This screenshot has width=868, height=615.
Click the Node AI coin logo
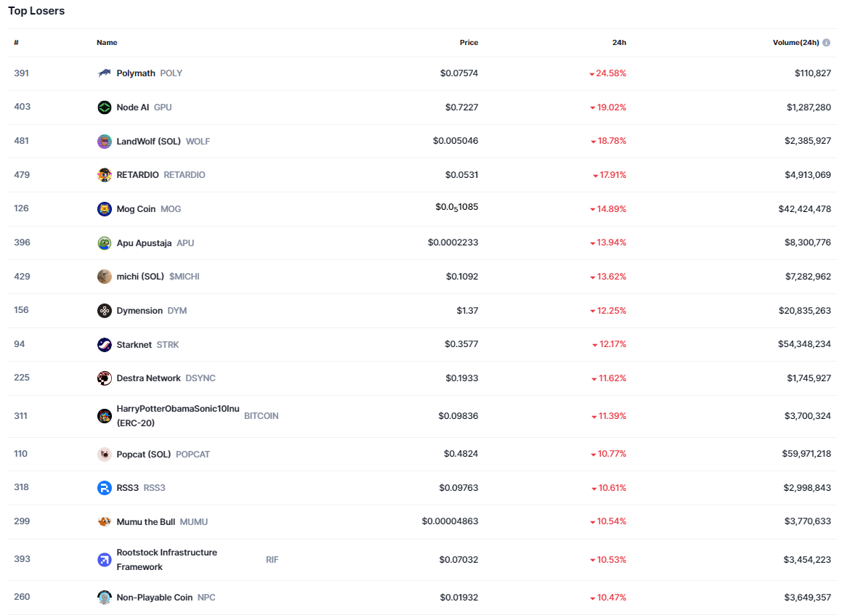[105, 107]
